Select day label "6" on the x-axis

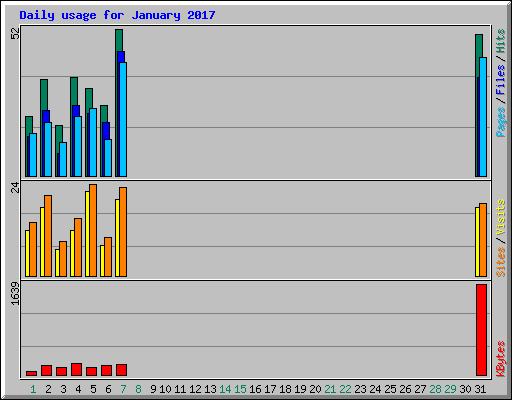point(108,389)
